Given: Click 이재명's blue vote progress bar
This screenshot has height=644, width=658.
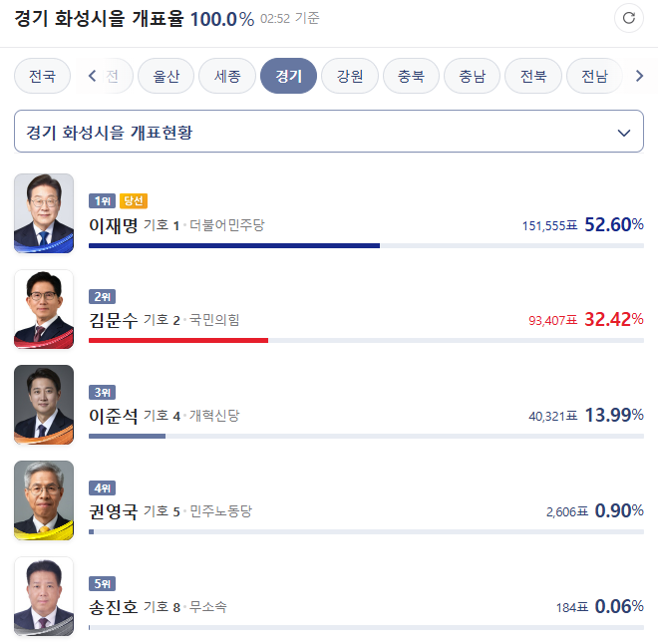Looking at the screenshot, I should pyautogui.click(x=234, y=245).
